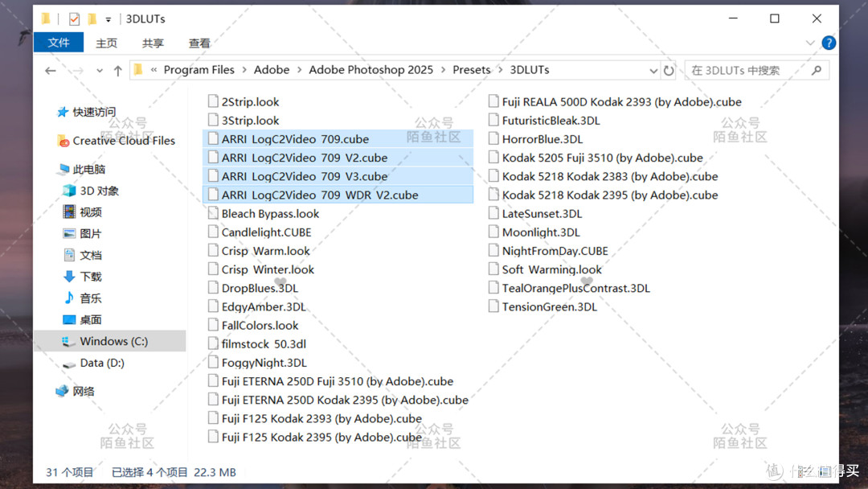868x489 pixels.
Task: Open the 3D 对象 folder in sidebar
Action: (91, 191)
